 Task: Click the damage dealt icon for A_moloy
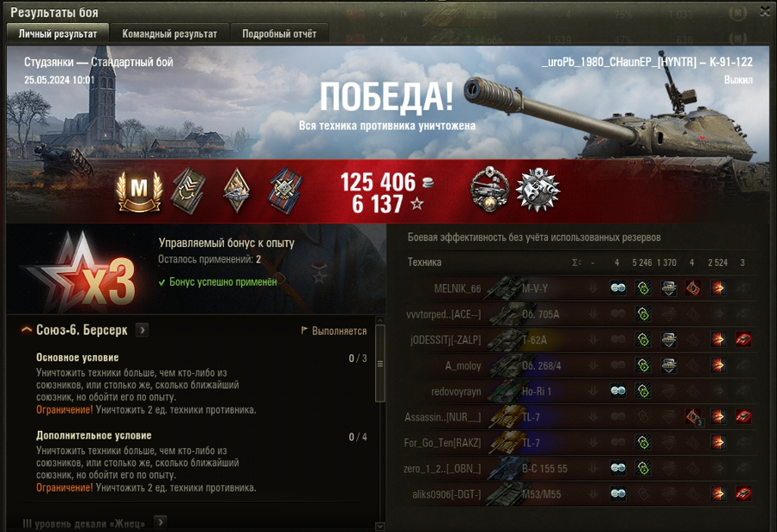[x=718, y=365]
